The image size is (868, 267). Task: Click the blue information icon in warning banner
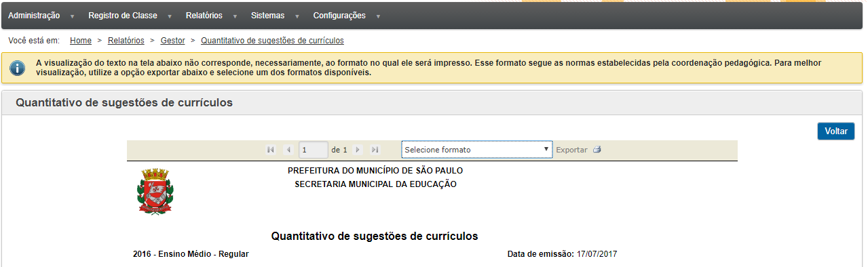coord(17,68)
